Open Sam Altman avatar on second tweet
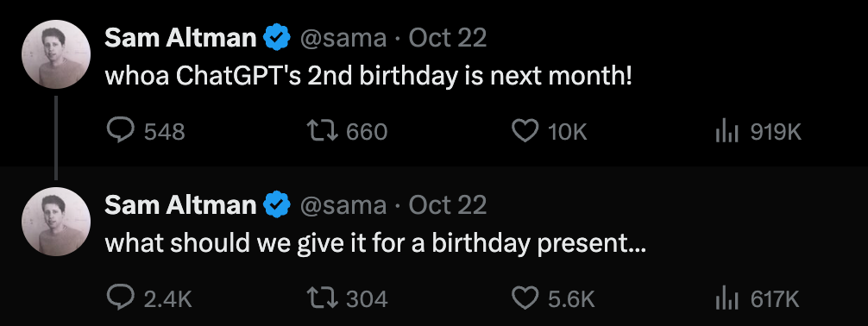868x326 pixels. coord(56,222)
